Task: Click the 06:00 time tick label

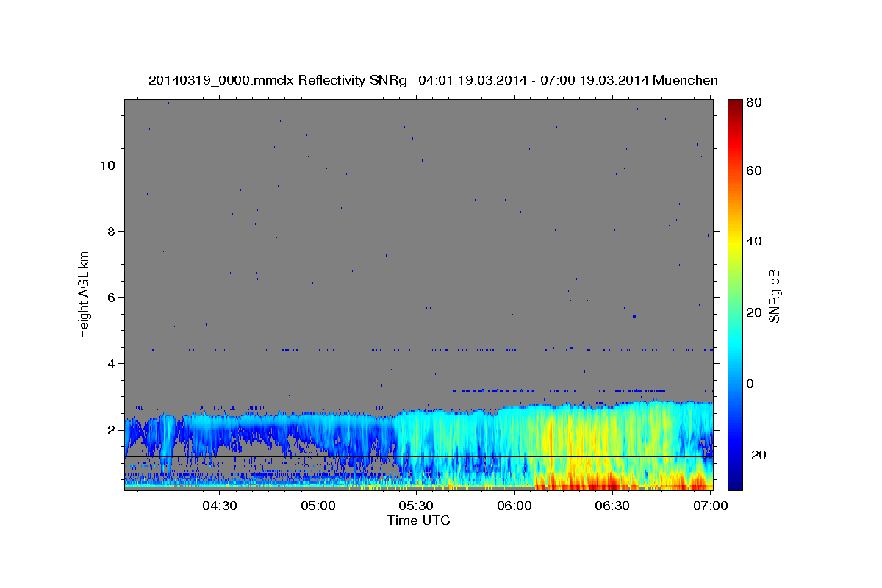Action: pos(514,506)
